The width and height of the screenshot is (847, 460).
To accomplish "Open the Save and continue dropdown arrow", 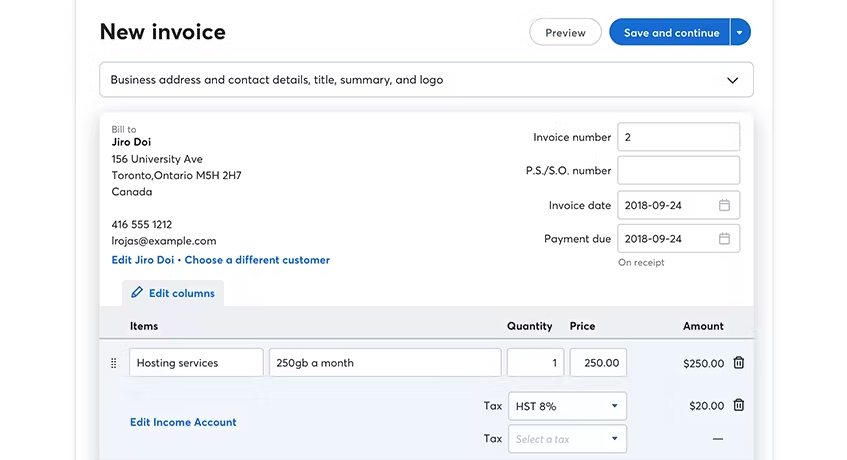I will (x=740, y=32).
